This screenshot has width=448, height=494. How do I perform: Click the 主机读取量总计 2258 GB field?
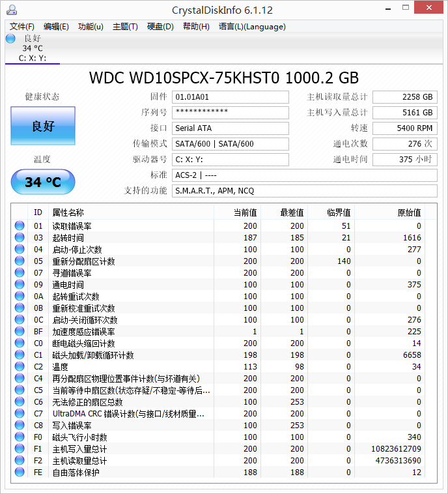405,96
